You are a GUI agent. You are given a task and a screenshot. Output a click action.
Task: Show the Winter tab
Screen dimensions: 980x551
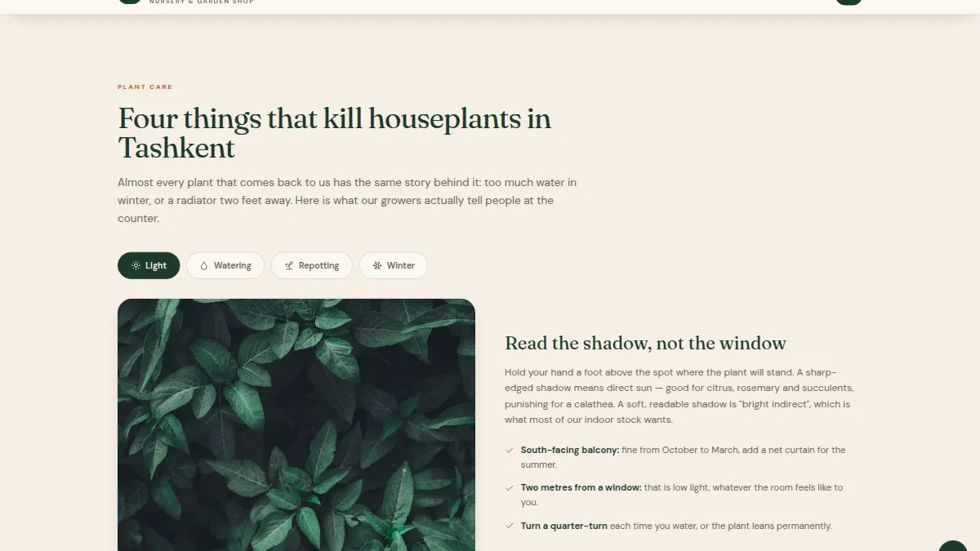click(394, 265)
